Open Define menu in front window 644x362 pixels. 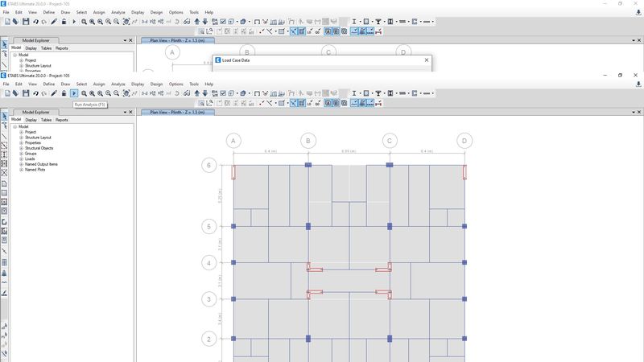pyautogui.click(x=49, y=84)
